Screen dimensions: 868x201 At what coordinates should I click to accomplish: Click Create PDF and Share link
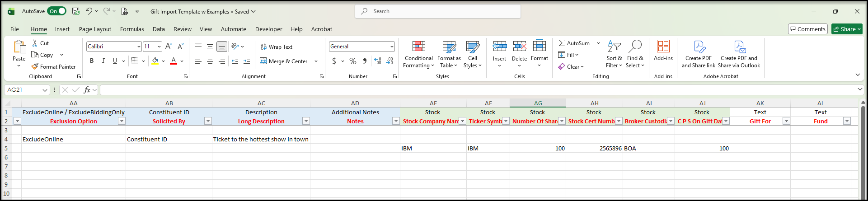pyautogui.click(x=699, y=54)
